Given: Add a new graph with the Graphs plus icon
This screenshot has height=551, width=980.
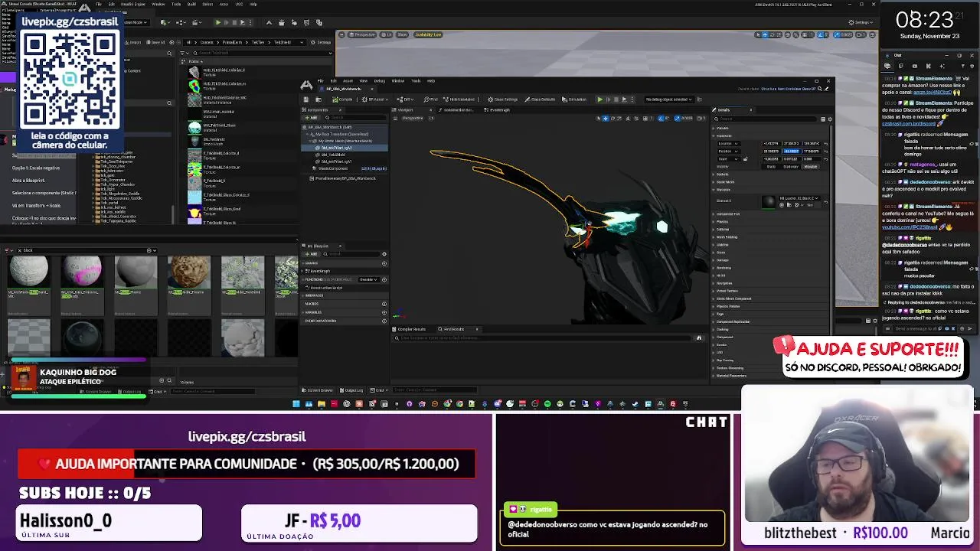Looking at the screenshot, I should [384, 263].
